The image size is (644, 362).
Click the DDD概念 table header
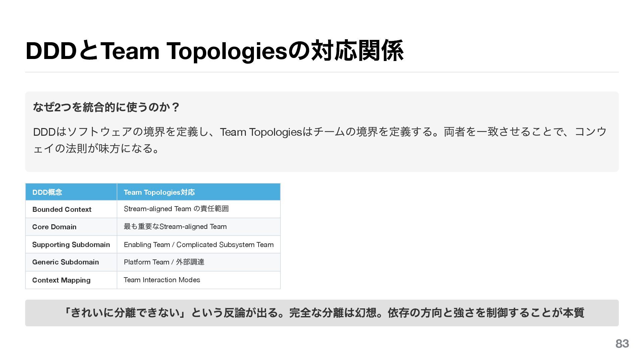47,192
